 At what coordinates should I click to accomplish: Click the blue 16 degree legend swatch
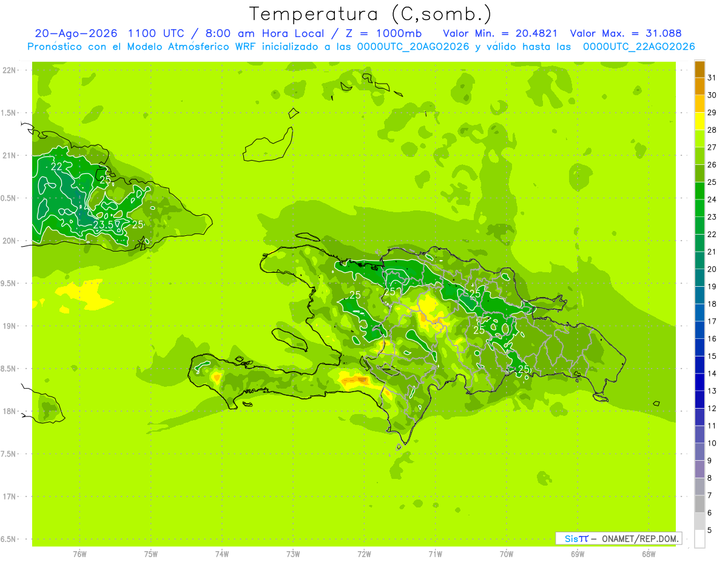coord(699,330)
